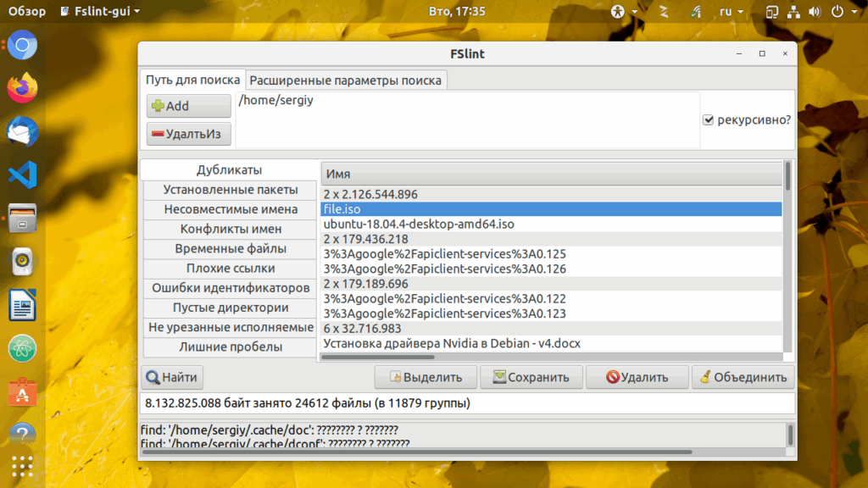Select Не урезанные исполняемые category
The width and height of the screenshot is (868, 488).
tap(231, 327)
